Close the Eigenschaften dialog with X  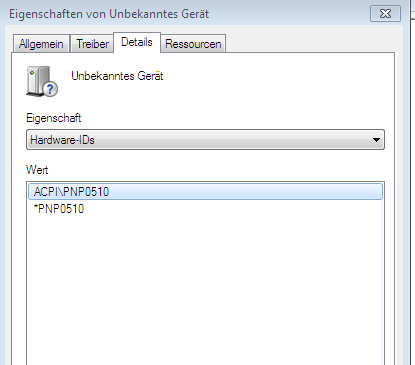(385, 14)
